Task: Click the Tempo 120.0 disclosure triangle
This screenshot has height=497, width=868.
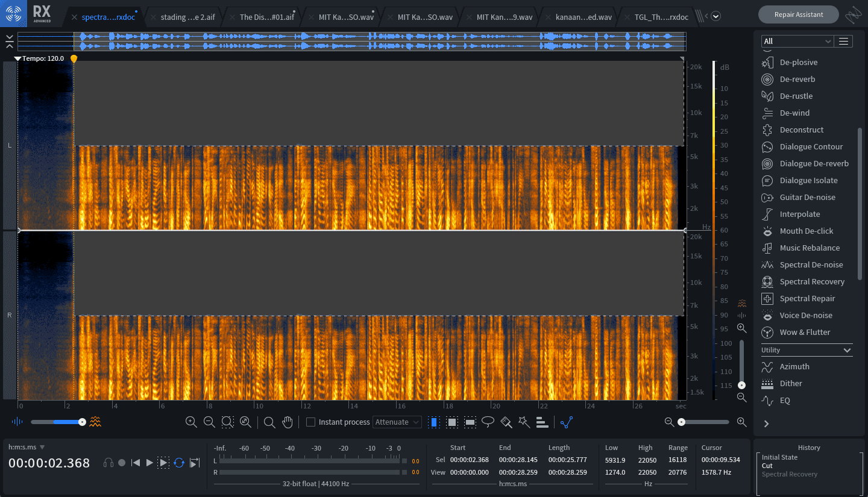Action: pos(17,58)
